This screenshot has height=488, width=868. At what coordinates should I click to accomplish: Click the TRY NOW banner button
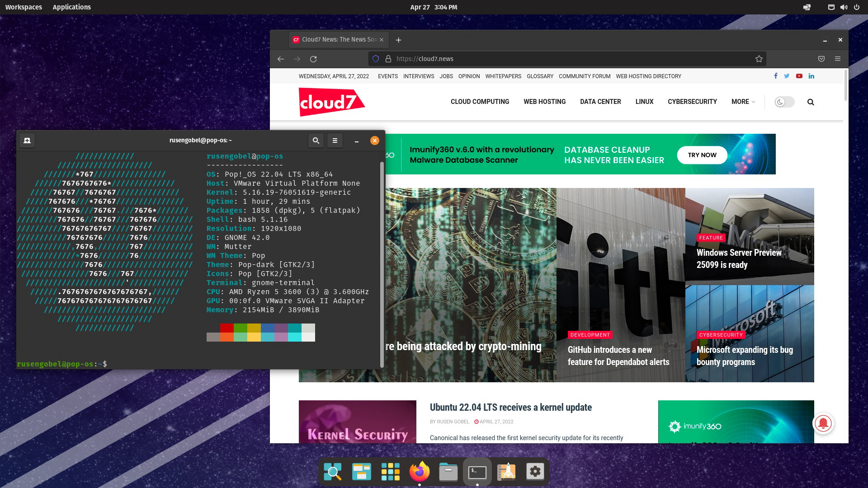[702, 155]
